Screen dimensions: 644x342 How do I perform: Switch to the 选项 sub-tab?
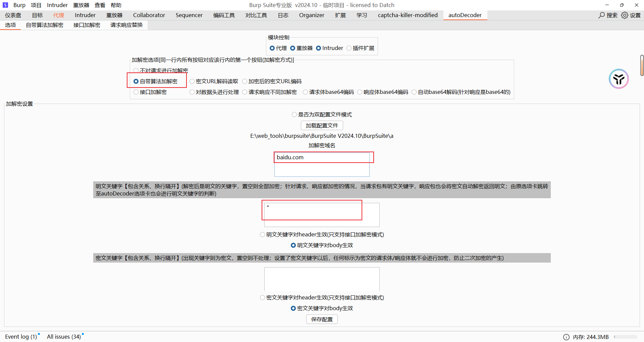pyautogui.click(x=10, y=25)
